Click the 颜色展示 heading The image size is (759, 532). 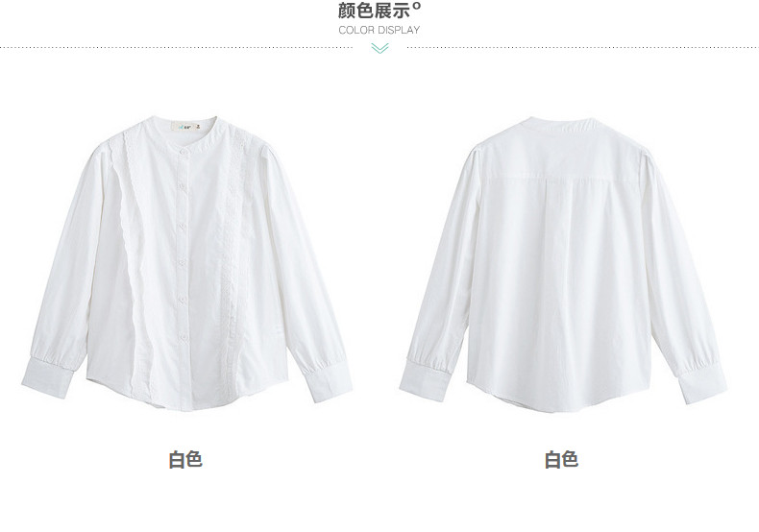[x=375, y=10]
